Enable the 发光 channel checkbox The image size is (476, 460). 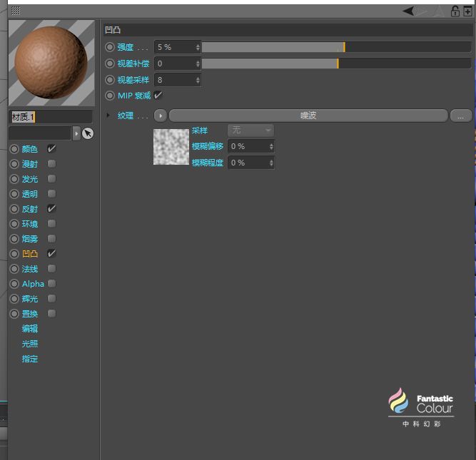(x=51, y=179)
